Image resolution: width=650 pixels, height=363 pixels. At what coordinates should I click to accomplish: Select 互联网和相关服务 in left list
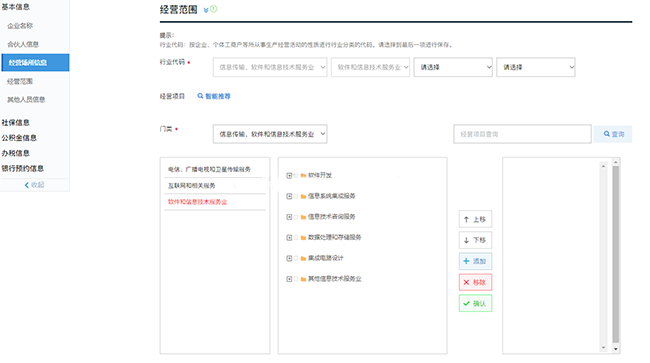click(x=215, y=186)
